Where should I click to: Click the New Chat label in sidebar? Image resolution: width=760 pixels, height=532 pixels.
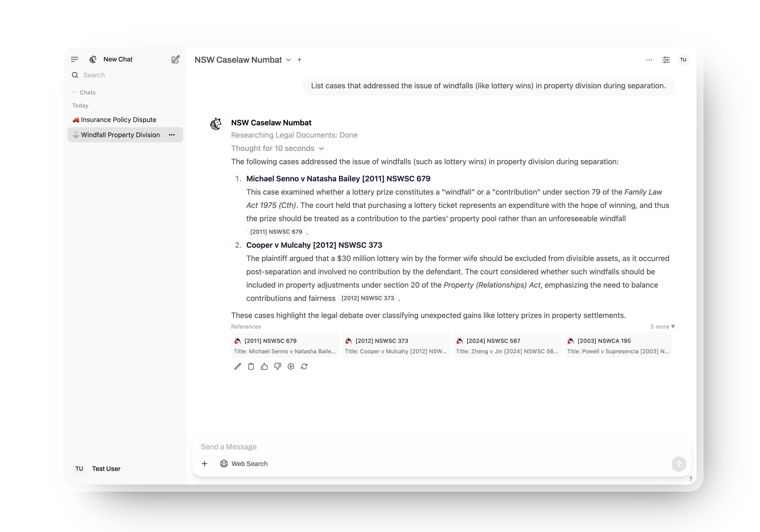[118, 59]
